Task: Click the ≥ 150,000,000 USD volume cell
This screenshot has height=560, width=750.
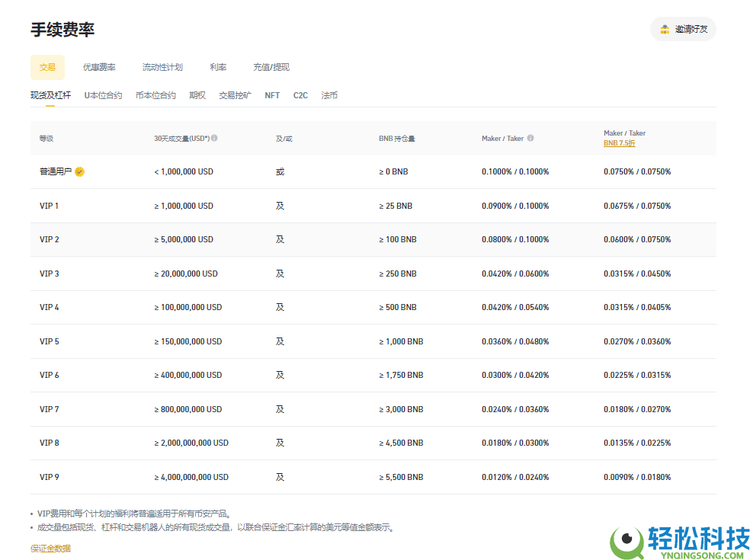Action: tap(188, 341)
